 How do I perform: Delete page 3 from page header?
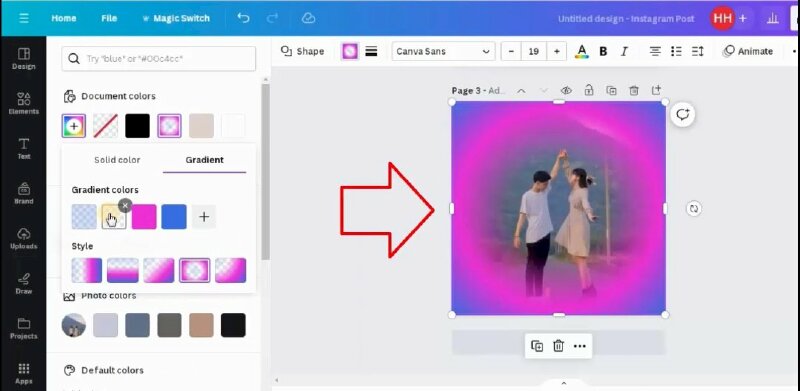(634, 90)
